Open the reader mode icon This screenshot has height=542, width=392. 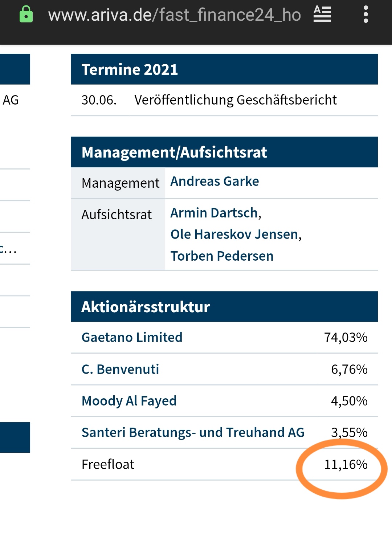[322, 15]
